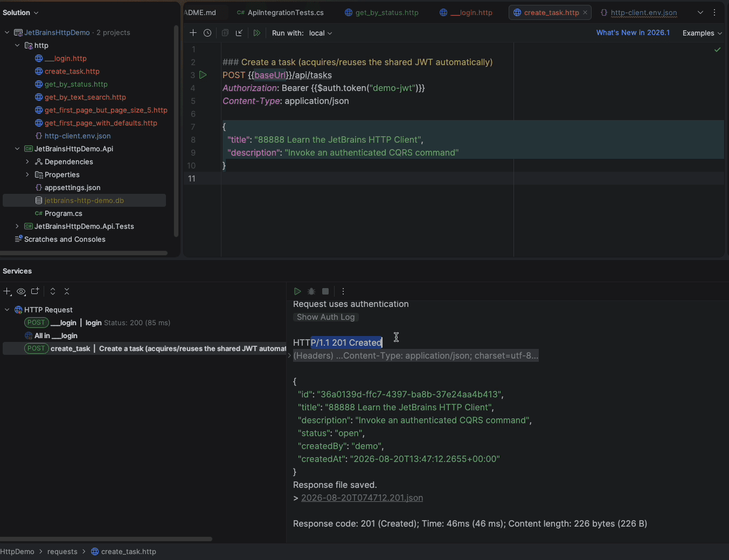Toggle the Services view options eye icon
This screenshot has width=729, height=560.
pos(21,291)
